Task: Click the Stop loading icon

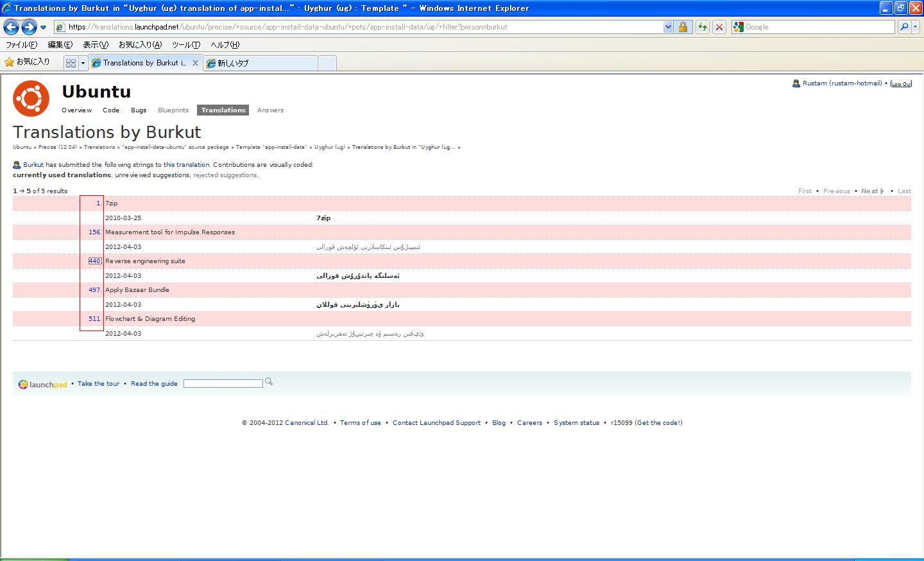Action: 719,27
